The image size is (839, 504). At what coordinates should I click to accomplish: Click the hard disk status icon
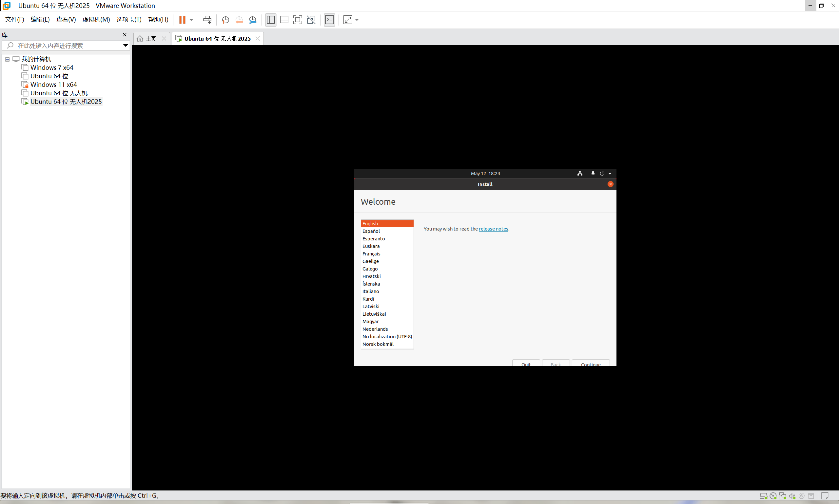763,496
